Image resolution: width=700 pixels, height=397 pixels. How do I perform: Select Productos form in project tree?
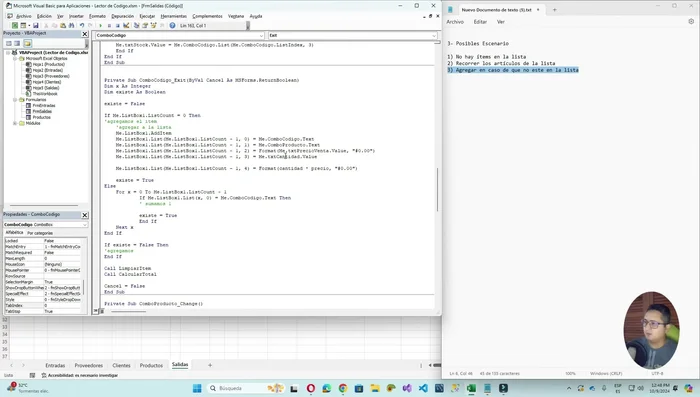coord(41,117)
